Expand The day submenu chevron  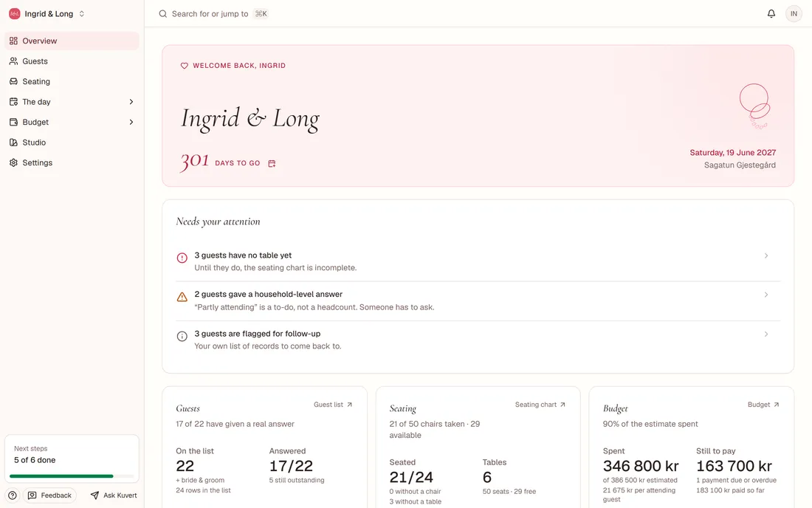pos(131,101)
